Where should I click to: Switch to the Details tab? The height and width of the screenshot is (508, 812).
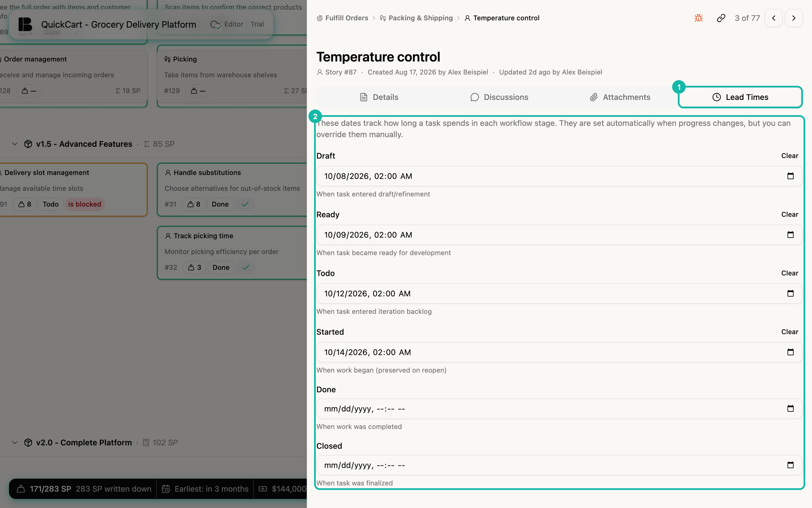pos(379,97)
